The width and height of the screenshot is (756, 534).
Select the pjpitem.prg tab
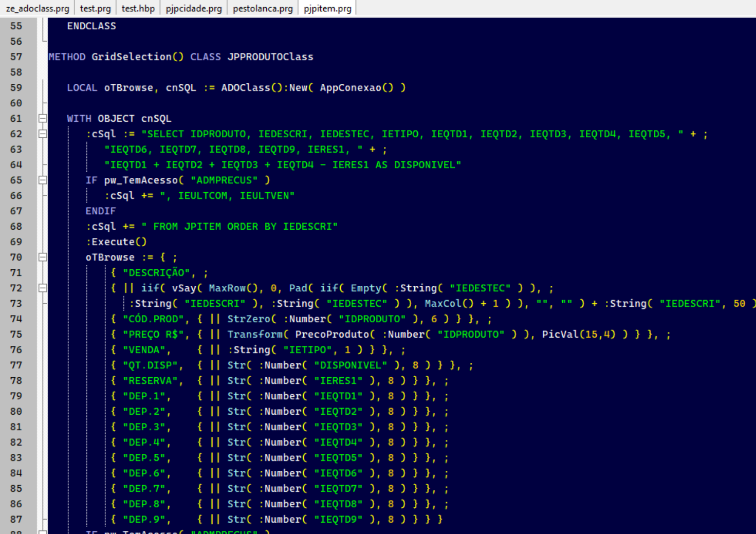pos(327,8)
